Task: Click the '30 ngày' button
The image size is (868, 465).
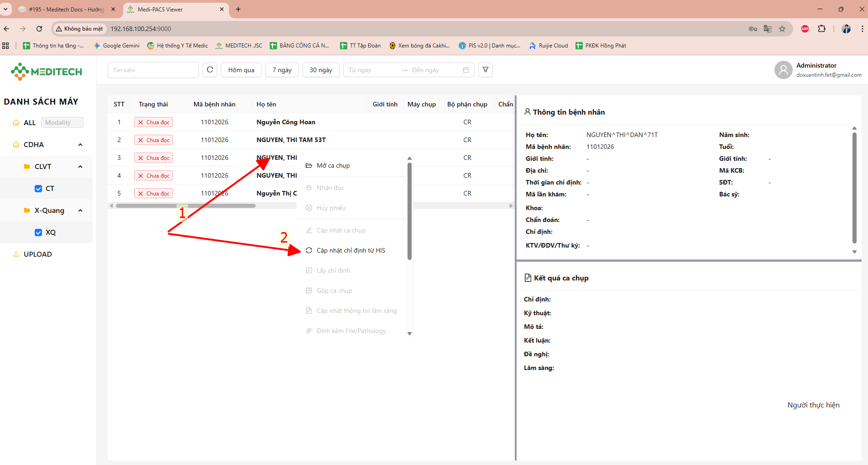Action: click(321, 70)
